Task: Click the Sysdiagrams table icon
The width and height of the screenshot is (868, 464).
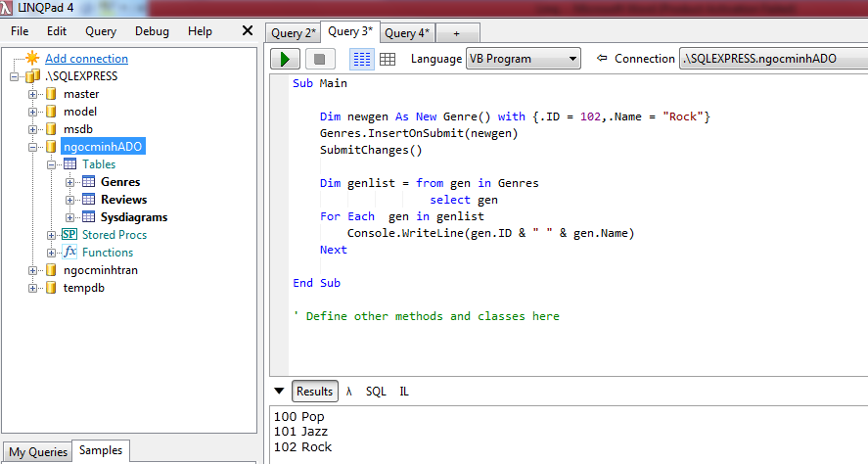Action: point(89,217)
